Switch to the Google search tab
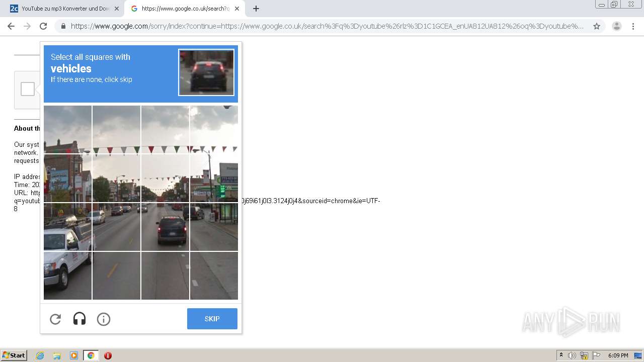The image size is (644, 362). [184, 9]
